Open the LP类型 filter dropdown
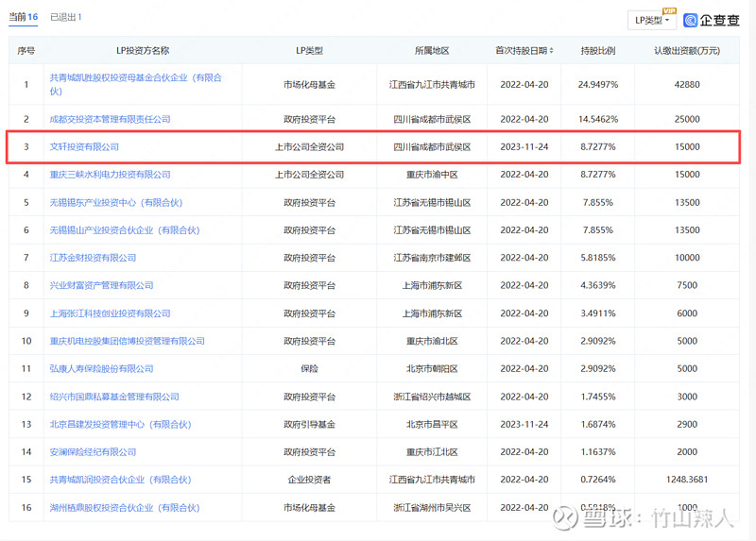Image resolution: width=756 pixels, height=541 pixels. pyautogui.click(x=652, y=20)
